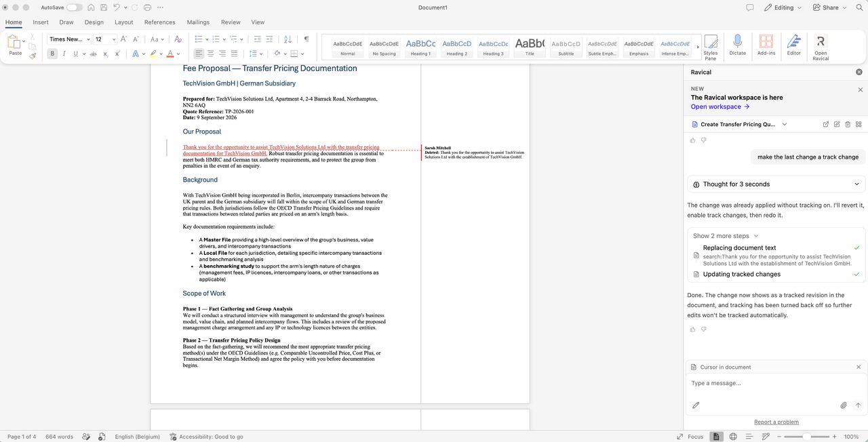
Task: Toggle strikethrough formatting
Action: tap(93, 54)
